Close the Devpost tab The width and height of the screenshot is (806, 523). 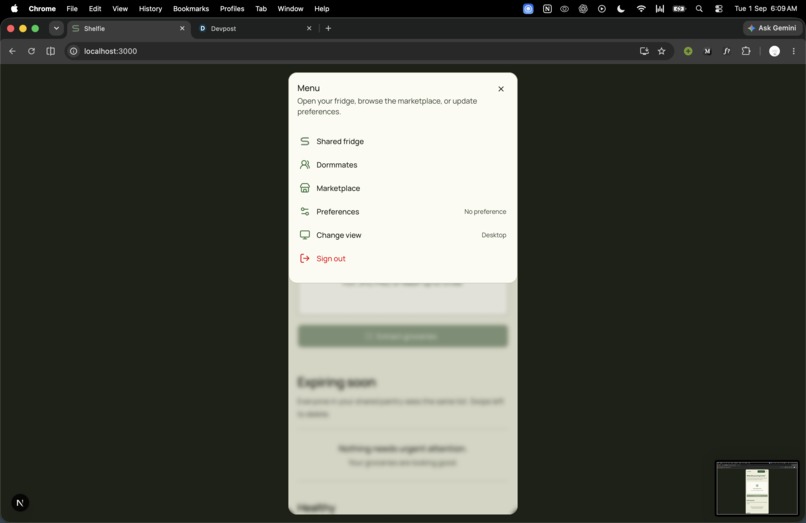click(x=309, y=28)
